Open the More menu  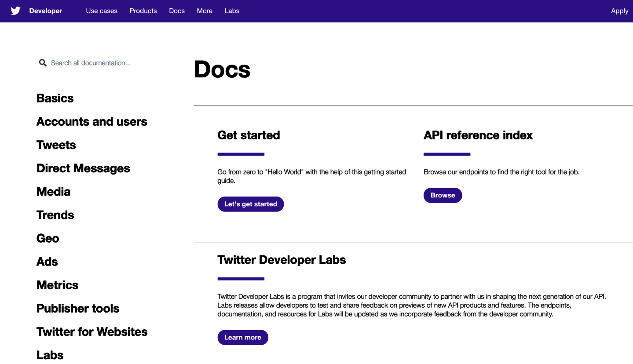pyautogui.click(x=205, y=11)
